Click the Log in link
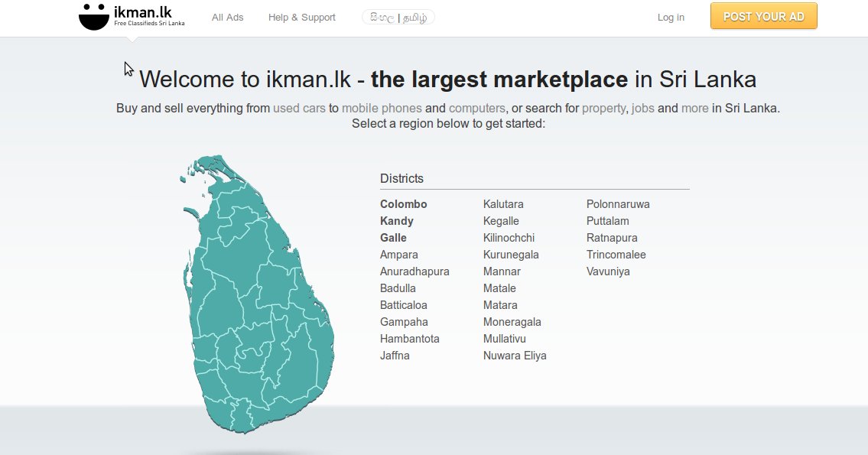Viewport: 868px width, 455px height. tap(671, 17)
